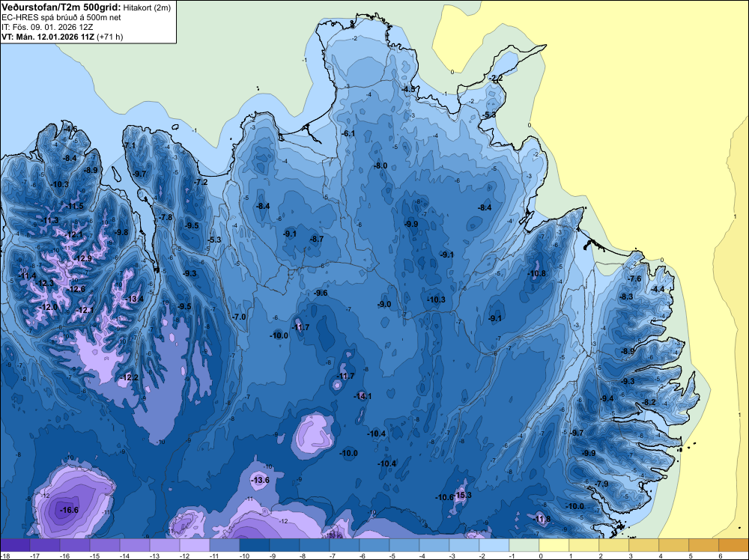Click the EC-HRES spá brúuð description line

coord(61,18)
